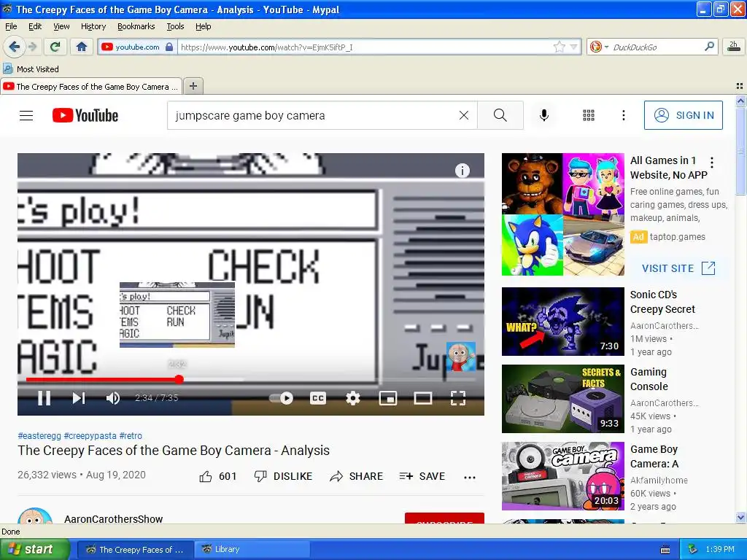Open the URL bar history dropdown arrow
The width and height of the screenshot is (747, 560).
573,47
